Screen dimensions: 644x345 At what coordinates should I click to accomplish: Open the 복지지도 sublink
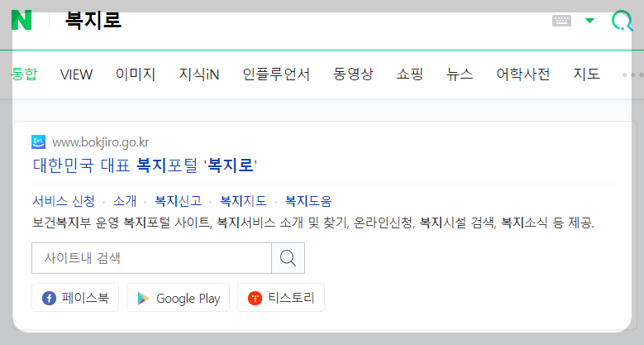point(243,201)
